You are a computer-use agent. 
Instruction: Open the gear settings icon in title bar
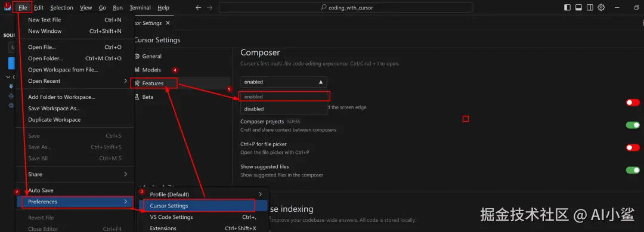coord(601,7)
